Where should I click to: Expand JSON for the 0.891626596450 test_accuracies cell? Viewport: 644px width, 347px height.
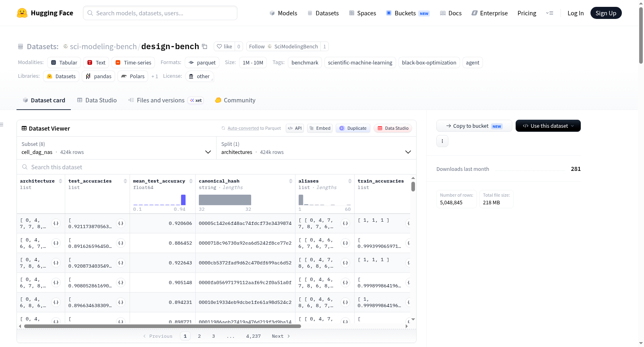[121, 243]
